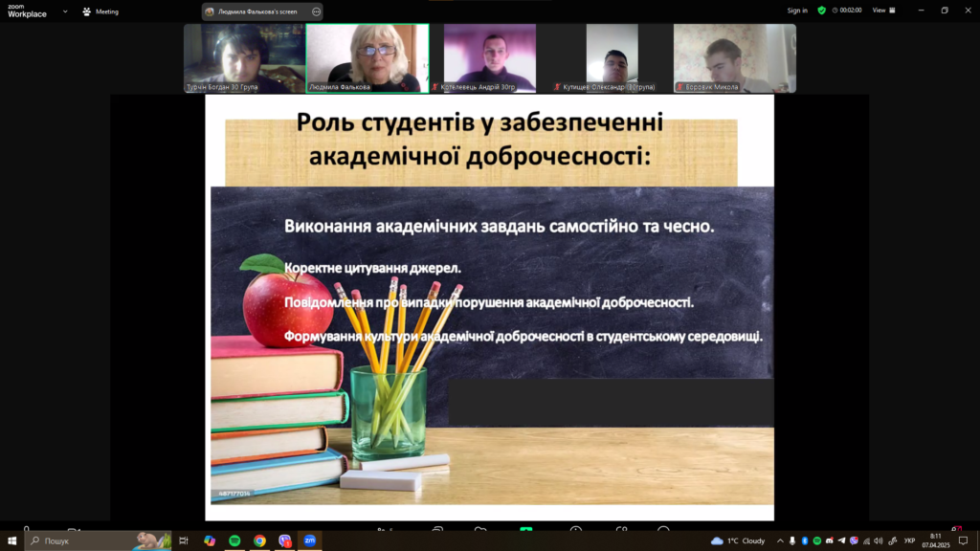
Task: Open Spotify from the taskbar
Action: point(234,540)
